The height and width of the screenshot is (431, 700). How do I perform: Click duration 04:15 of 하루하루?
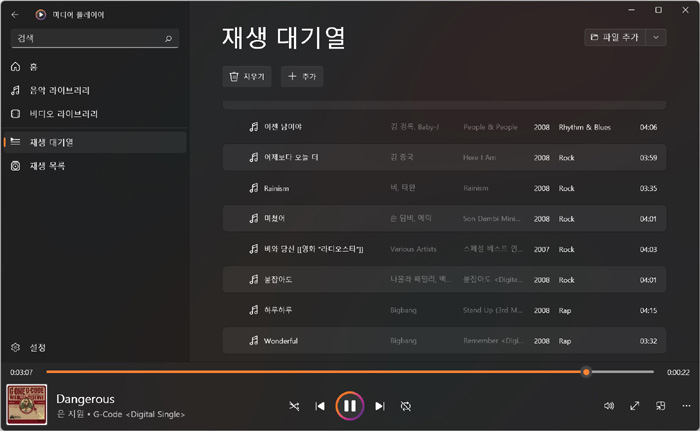coord(648,310)
